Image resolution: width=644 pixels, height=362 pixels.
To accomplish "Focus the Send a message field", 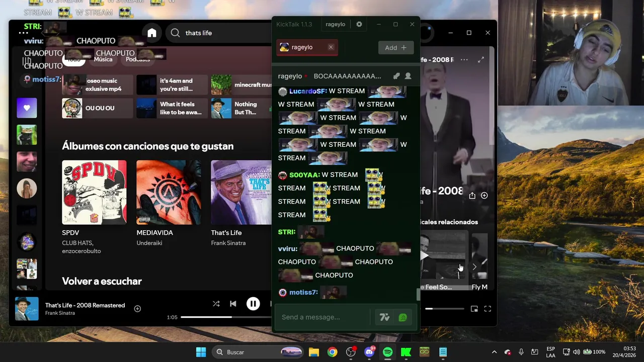I will (322, 317).
